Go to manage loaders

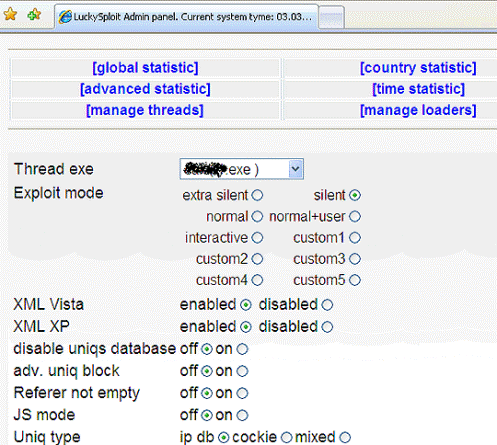point(418,110)
